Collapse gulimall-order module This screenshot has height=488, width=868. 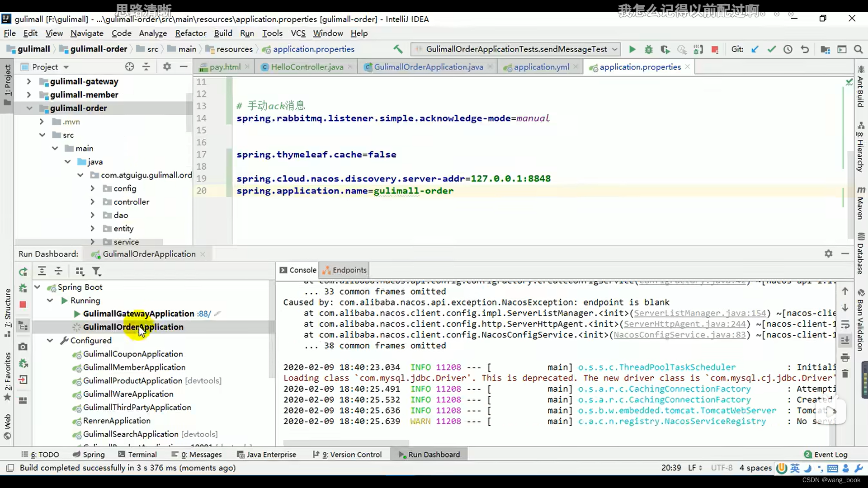coord(29,108)
